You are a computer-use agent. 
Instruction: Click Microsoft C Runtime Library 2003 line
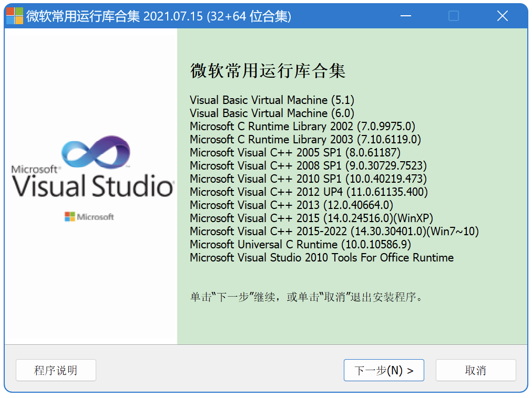305,139
